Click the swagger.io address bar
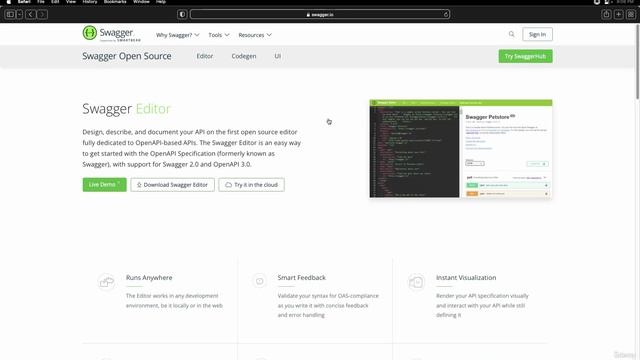The image size is (640, 360). point(320,15)
